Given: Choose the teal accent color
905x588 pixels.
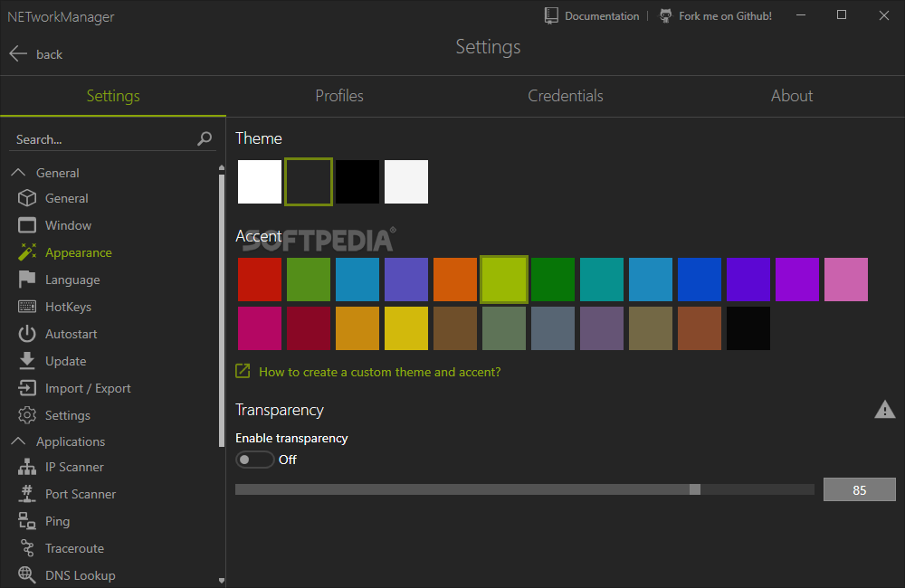Looking at the screenshot, I should click(x=602, y=280).
